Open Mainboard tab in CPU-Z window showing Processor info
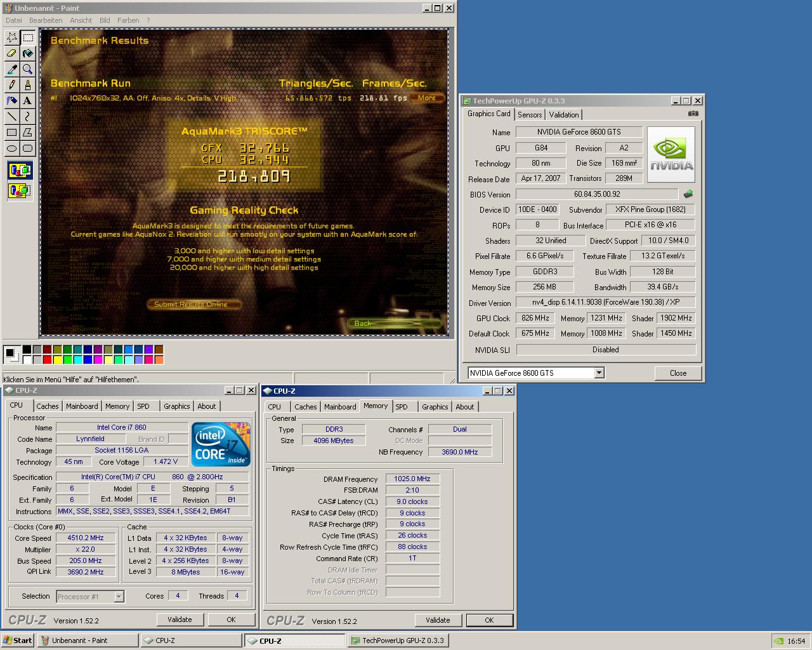Image resolution: width=812 pixels, height=650 pixels. click(82, 406)
